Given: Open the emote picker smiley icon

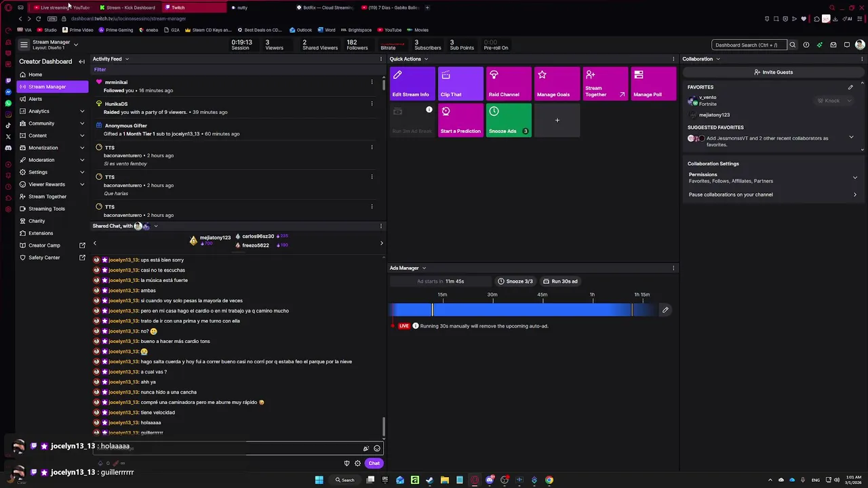Looking at the screenshot, I should (x=377, y=448).
